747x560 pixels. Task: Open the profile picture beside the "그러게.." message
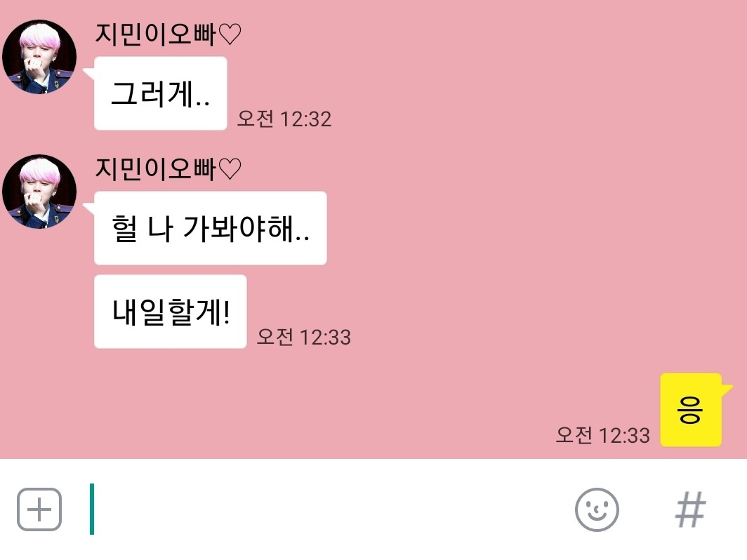tap(39, 57)
